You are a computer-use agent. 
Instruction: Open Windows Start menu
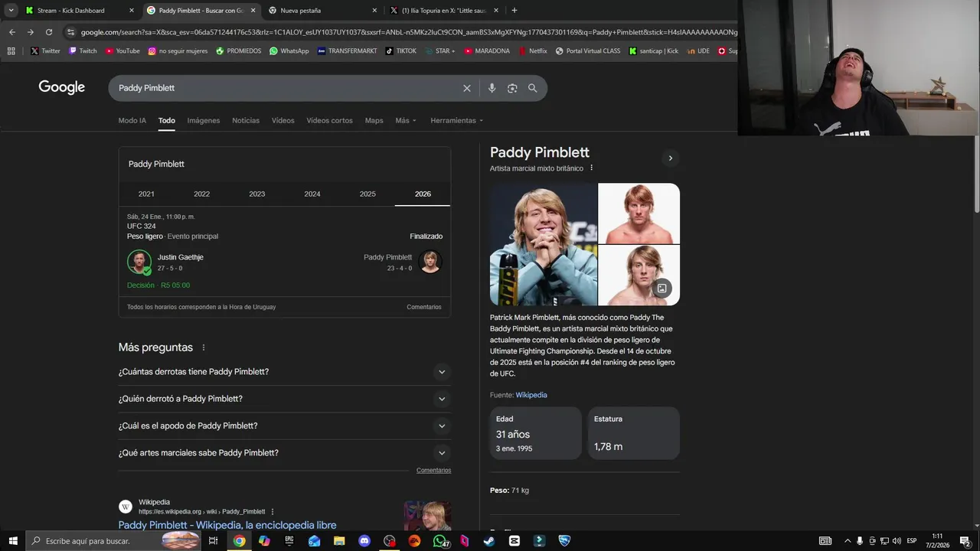tap(13, 541)
